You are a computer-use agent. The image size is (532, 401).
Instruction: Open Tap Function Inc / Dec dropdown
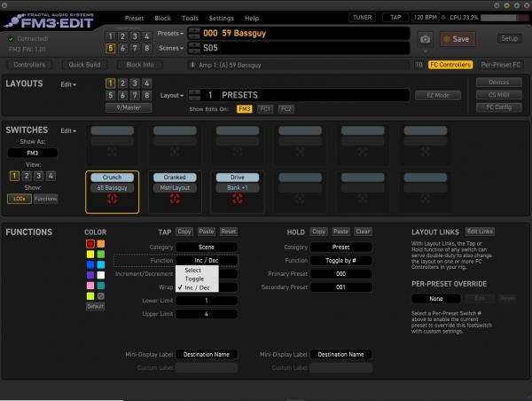tap(207, 261)
